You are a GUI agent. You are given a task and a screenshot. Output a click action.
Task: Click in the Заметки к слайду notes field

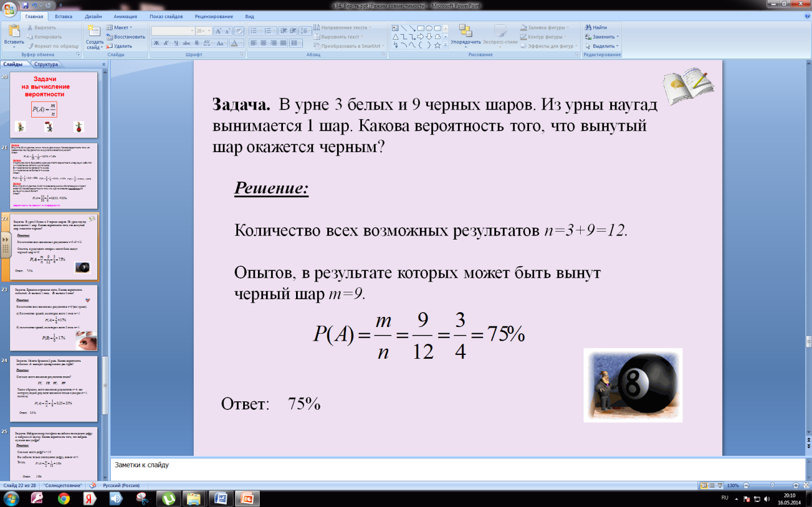(x=457, y=468)
